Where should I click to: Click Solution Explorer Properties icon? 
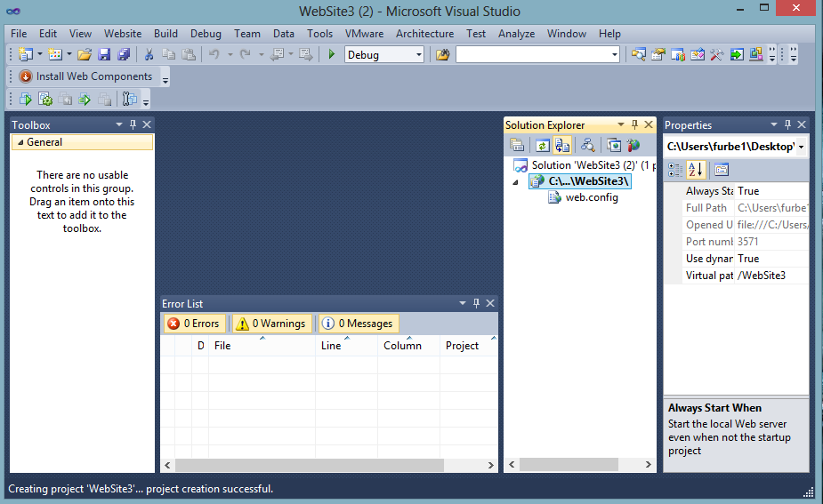pos(517,145)
